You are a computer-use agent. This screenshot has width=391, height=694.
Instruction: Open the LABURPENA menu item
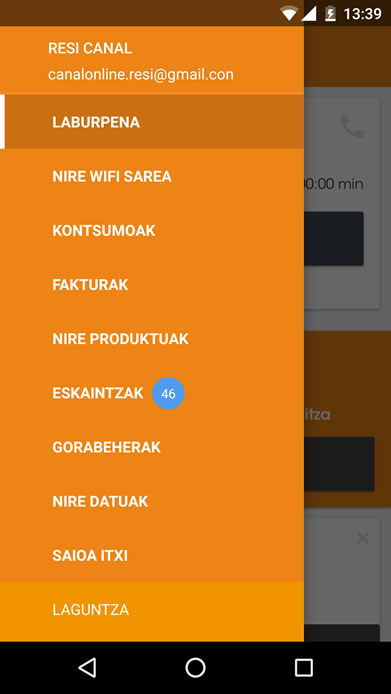pos(152,122)
